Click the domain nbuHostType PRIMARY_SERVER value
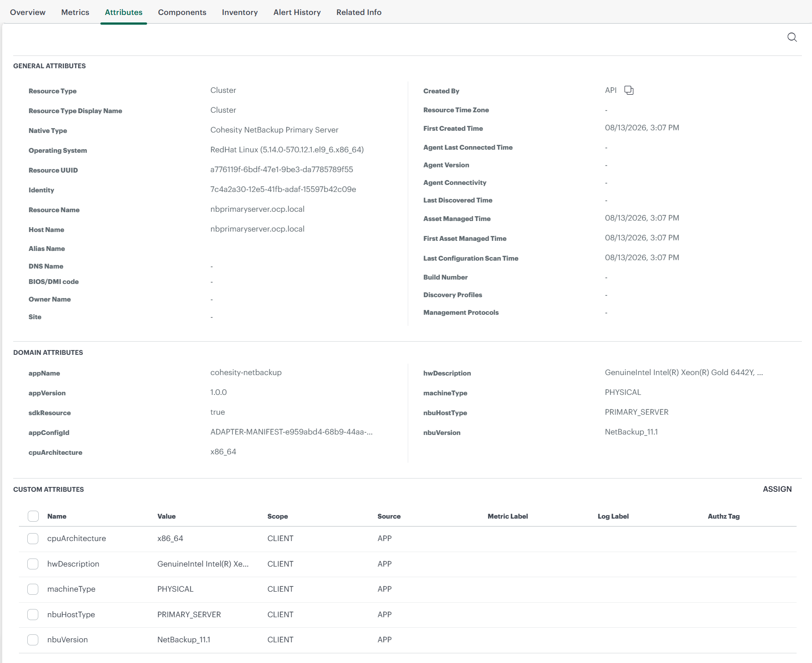 [637, 412]
